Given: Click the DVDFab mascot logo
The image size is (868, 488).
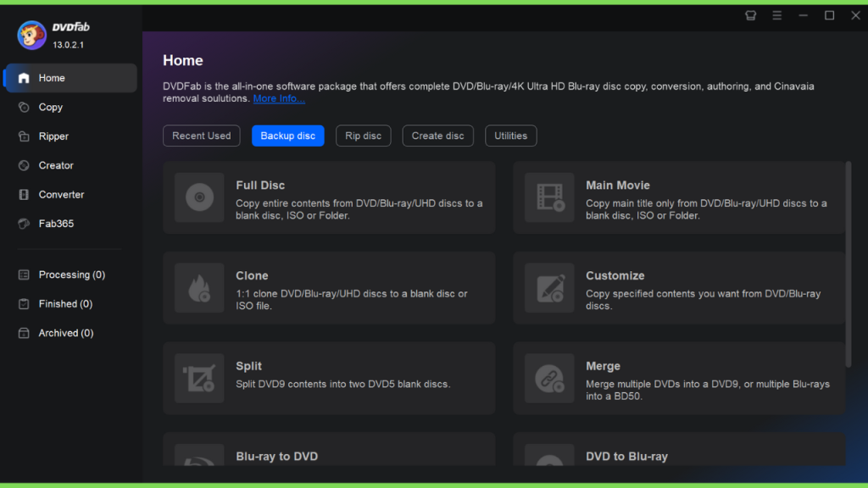Looking at the screenshot, I should point(31,36).
